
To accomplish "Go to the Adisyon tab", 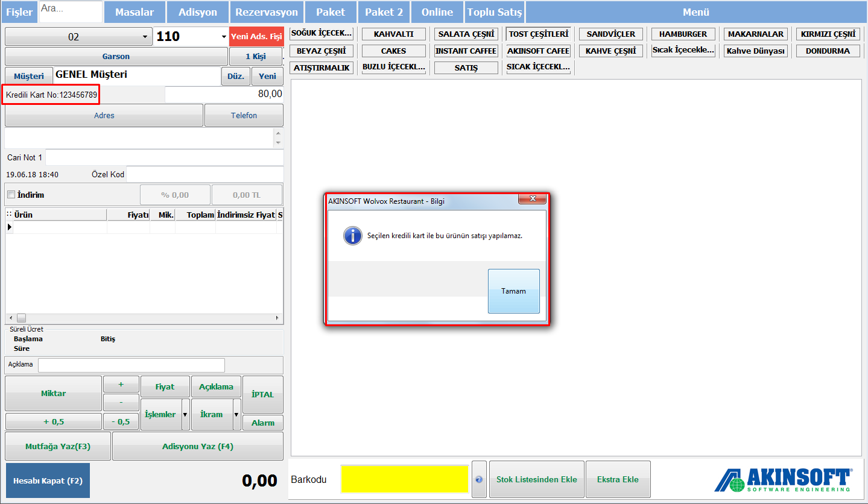I will pyautogui.click(x=198, y=12).
